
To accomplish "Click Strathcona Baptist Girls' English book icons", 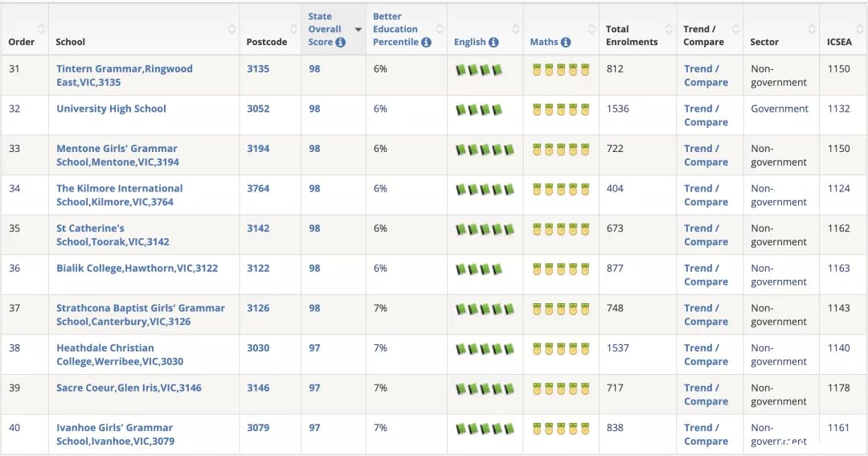I will click(x=485, y=309).
